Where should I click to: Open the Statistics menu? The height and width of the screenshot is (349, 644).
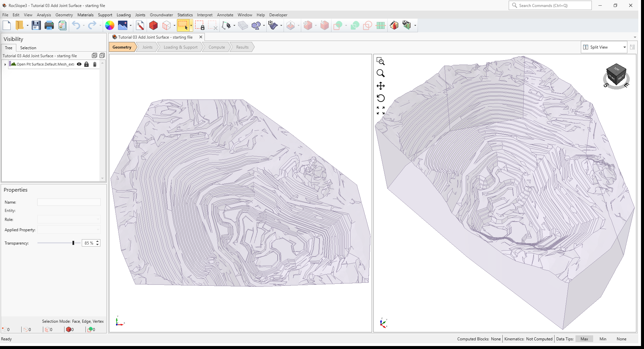pos(185,15)
